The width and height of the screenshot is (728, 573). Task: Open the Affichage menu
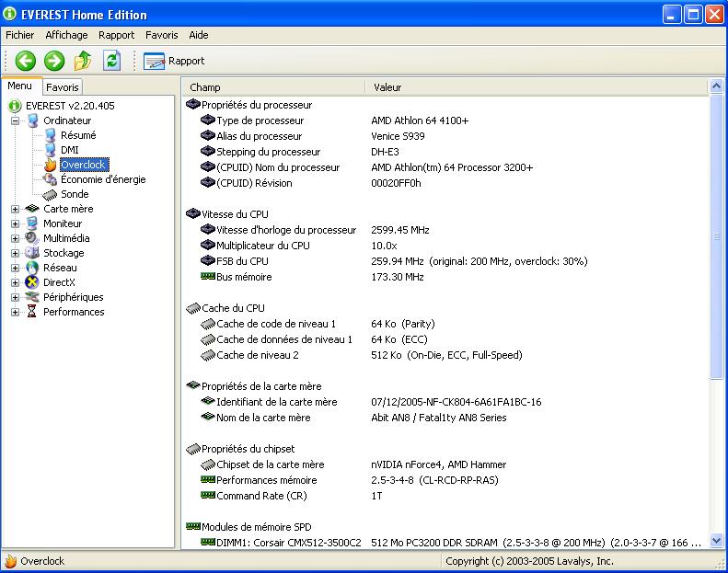(66, 35)
